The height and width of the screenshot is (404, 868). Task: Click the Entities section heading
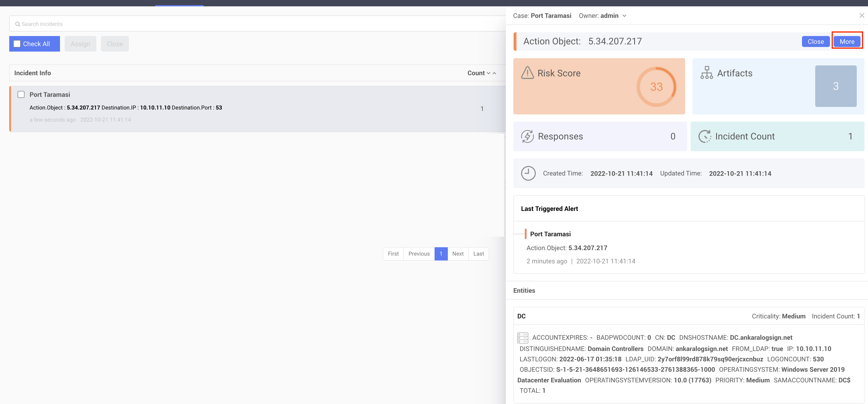point(524,290)
